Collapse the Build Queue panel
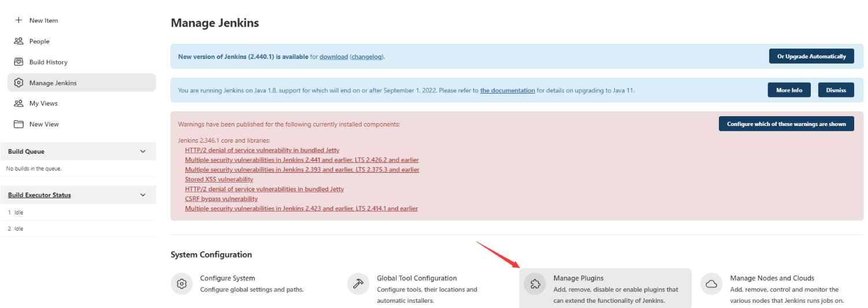The height and width of the screenshot is (308, 868). tap(143, 151)
